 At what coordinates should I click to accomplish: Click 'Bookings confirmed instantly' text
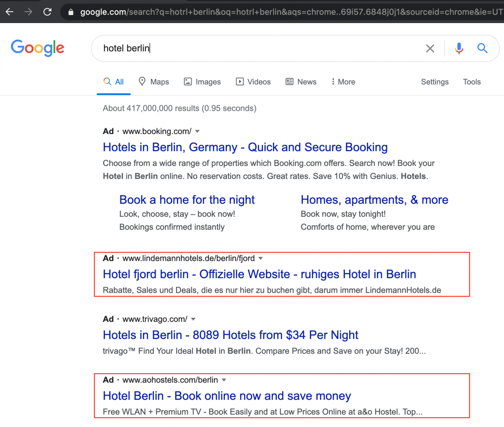coord(172,227)
